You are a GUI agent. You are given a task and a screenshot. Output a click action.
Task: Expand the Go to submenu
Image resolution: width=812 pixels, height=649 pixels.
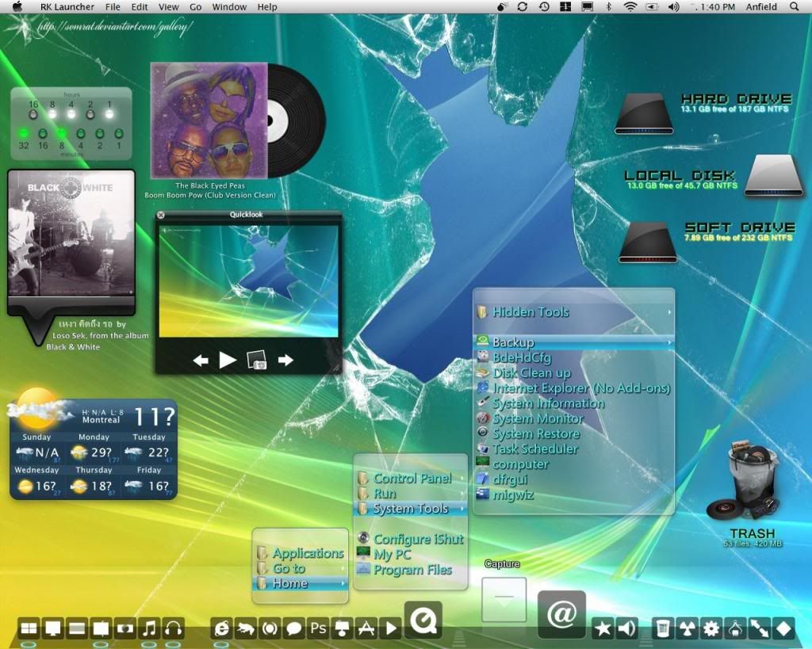[301, 568]
